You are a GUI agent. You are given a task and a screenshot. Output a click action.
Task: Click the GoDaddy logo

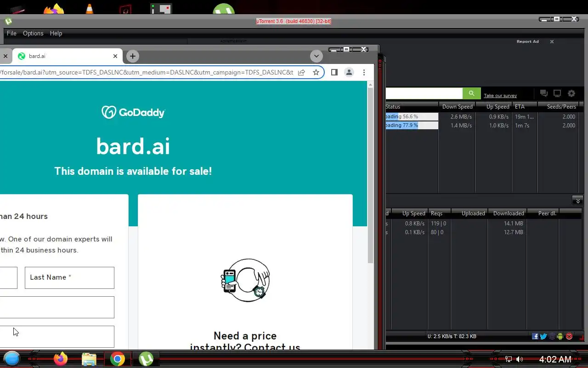133,112
